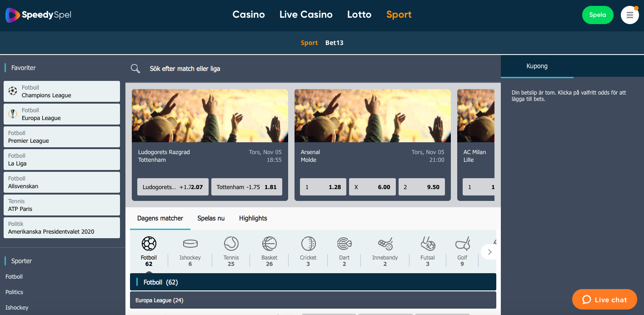Screen dimensions: 644x315
Task: Select the Dart sport icon
Action: (x=344, y=243)
